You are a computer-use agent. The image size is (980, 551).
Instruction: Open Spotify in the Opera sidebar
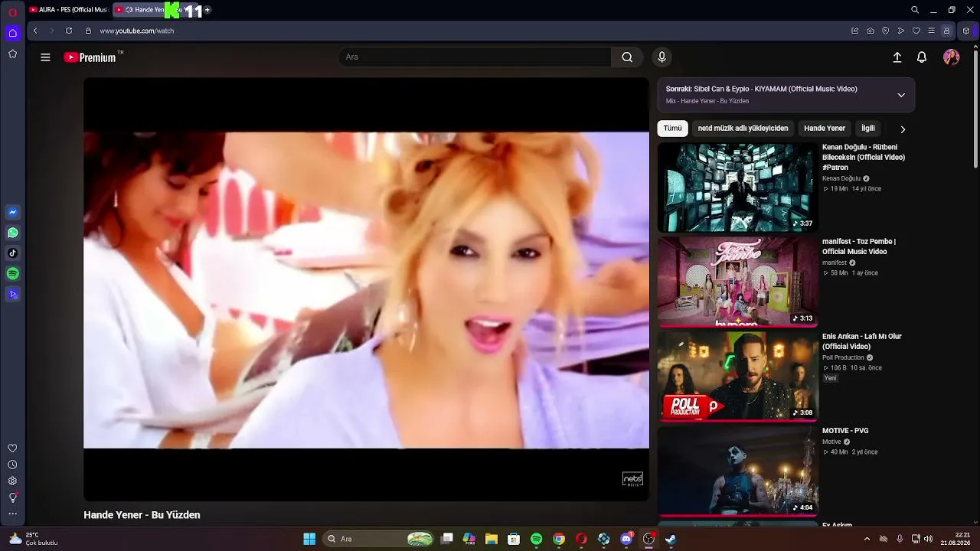point(12,273)
